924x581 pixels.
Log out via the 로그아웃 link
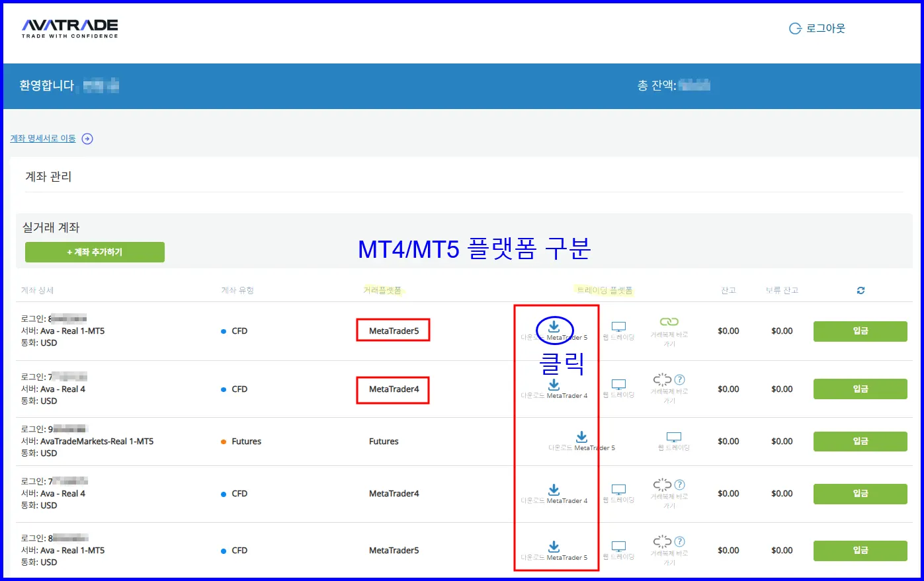(x=825, y=28)
